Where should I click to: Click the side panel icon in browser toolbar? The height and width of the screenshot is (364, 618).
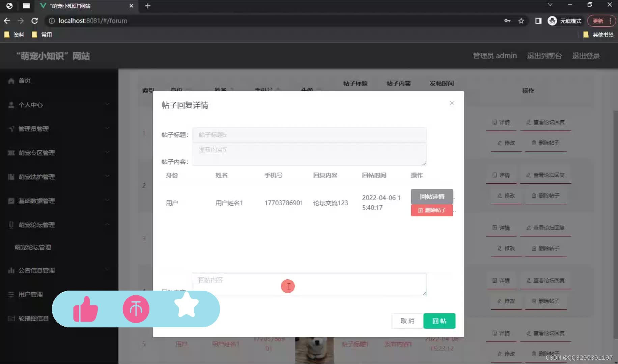tap(538, 21)
